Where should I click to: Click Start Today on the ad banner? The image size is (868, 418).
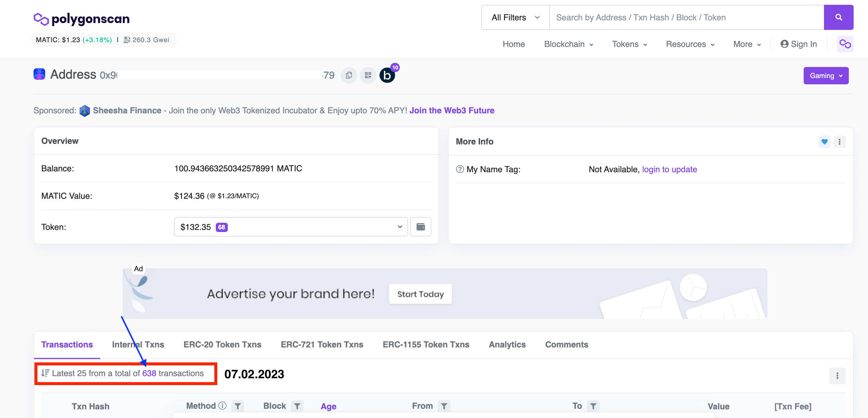420,294
